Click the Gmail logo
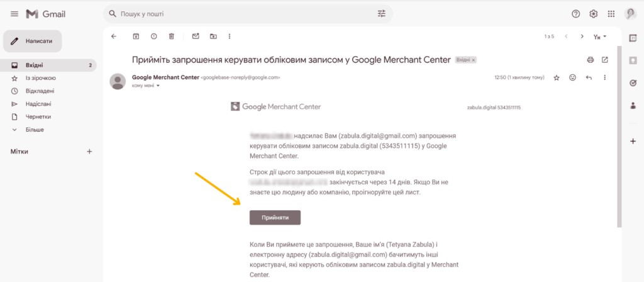Image resolution: width=644 pixels, height=282 pixels. click(45, 14)
